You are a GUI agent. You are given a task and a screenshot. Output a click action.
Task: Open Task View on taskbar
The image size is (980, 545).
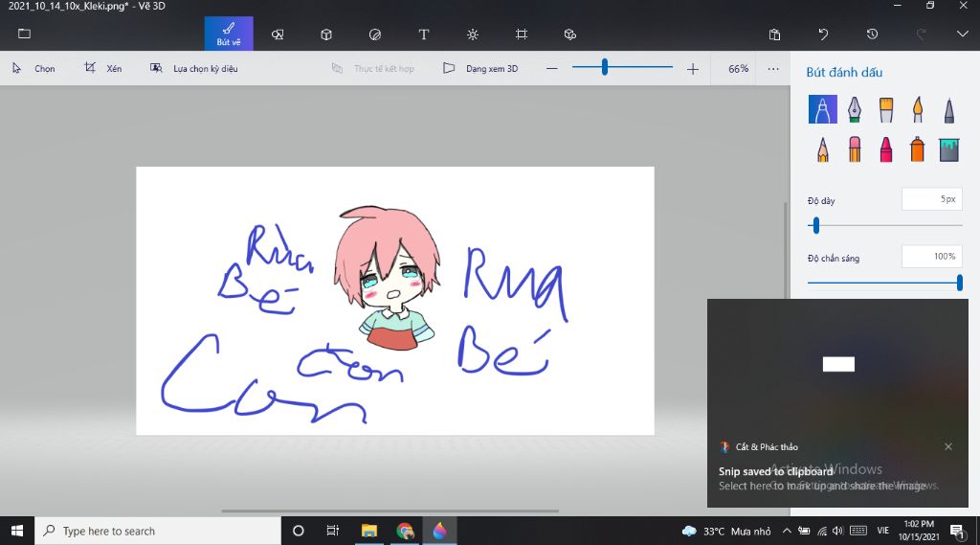(332, 531)
